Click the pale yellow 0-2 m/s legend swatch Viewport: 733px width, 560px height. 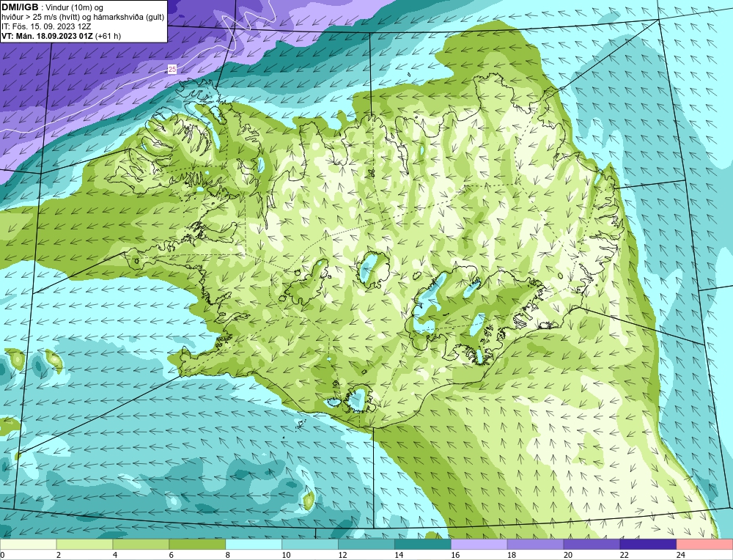click(x=28, y=545)
